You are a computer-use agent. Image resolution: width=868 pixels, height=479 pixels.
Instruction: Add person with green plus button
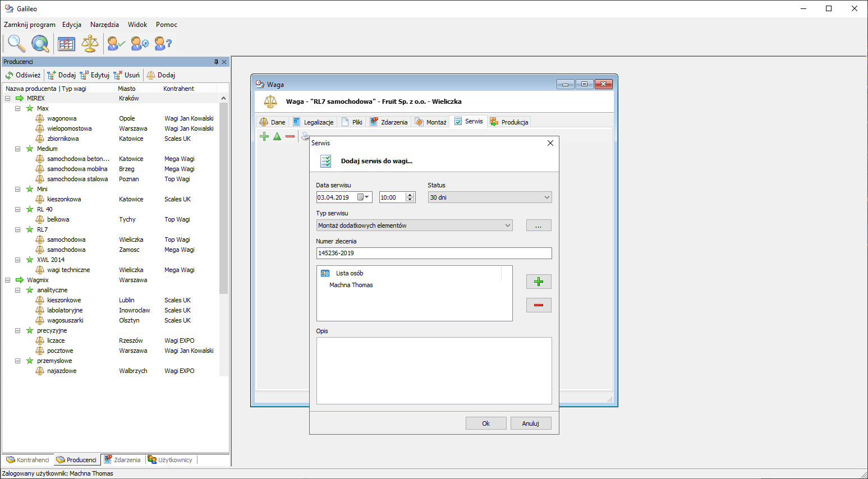[x=539, y=282]
